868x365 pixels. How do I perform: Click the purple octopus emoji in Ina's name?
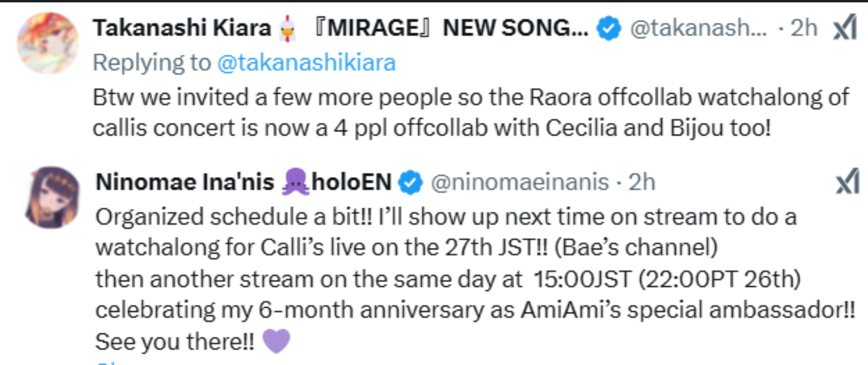(x=295, y=182)
